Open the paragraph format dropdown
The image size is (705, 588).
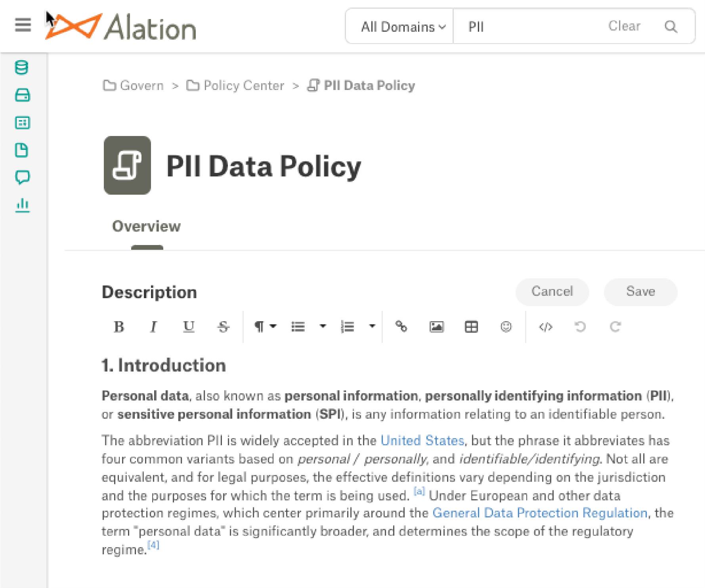click(x=265, y=327)
